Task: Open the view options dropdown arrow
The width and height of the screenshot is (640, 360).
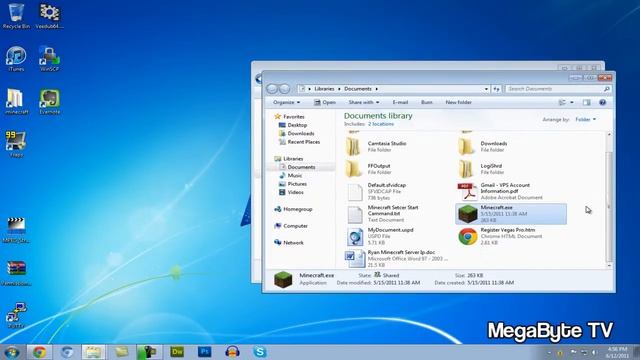Action: click(572, 102)
